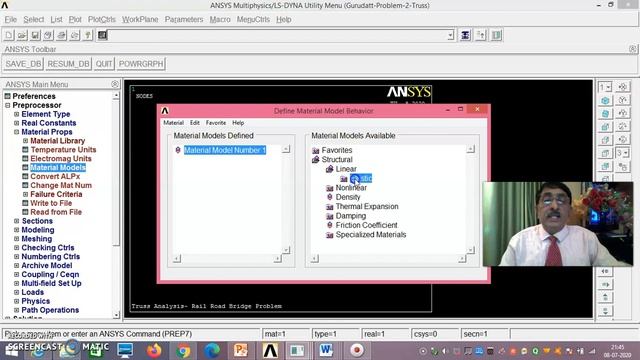Click the Open ANSYS File icon
640x360 pixels.
22,36
